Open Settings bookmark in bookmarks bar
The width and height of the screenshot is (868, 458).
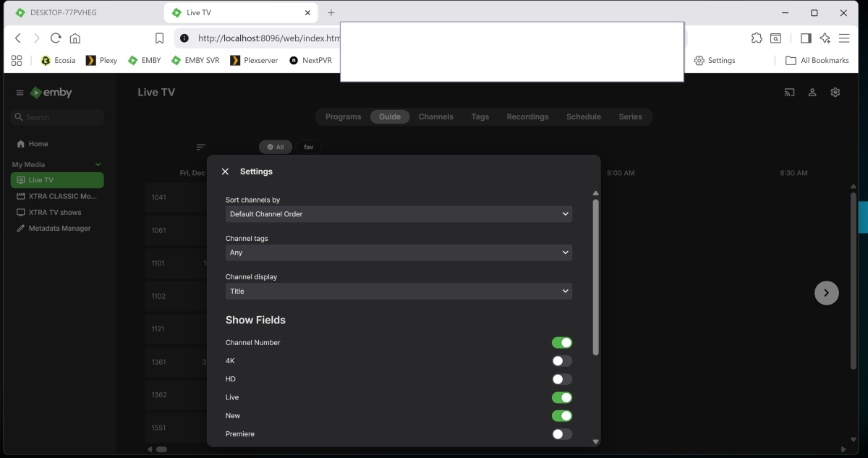[714, 60]
